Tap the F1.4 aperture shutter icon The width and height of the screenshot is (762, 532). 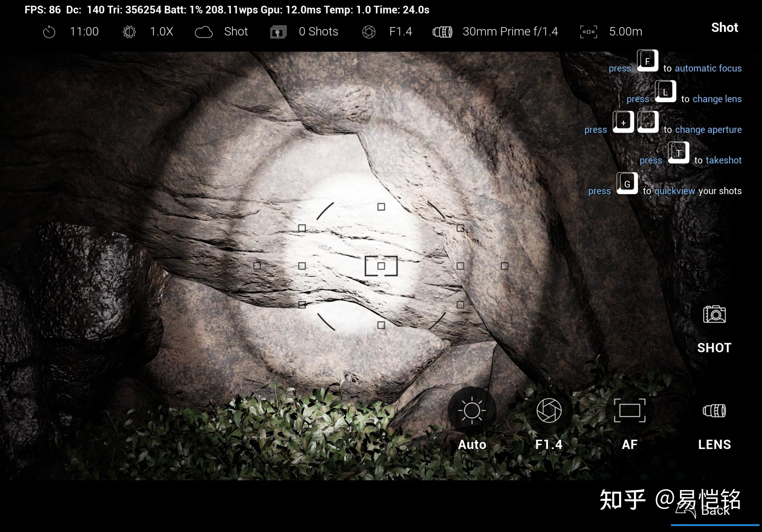549,411
